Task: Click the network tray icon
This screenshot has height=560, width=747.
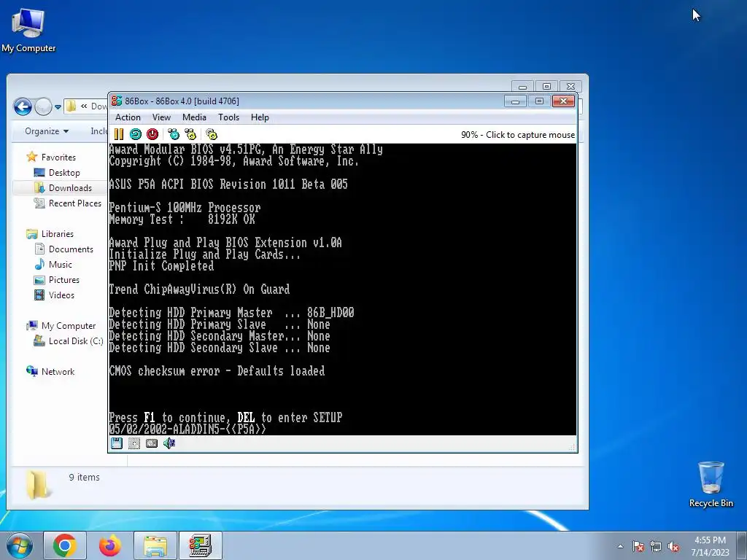Action: pyautogui.click(x=656, y=546)
